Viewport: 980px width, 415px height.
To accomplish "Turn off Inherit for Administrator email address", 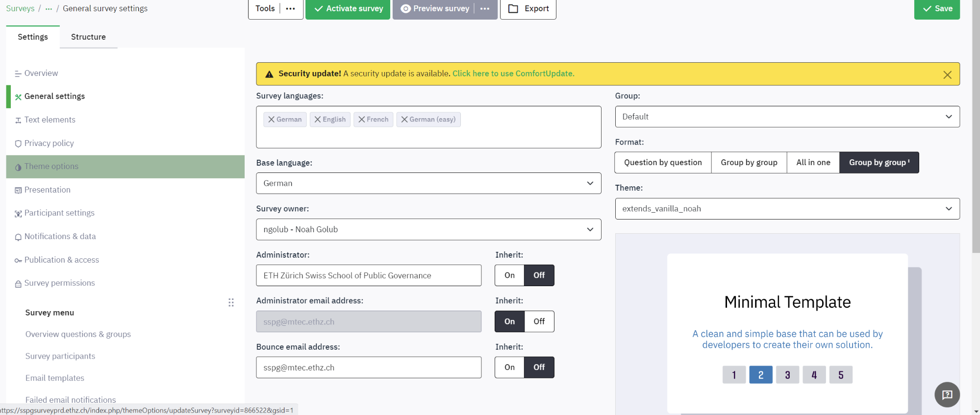I will (539, 321).
